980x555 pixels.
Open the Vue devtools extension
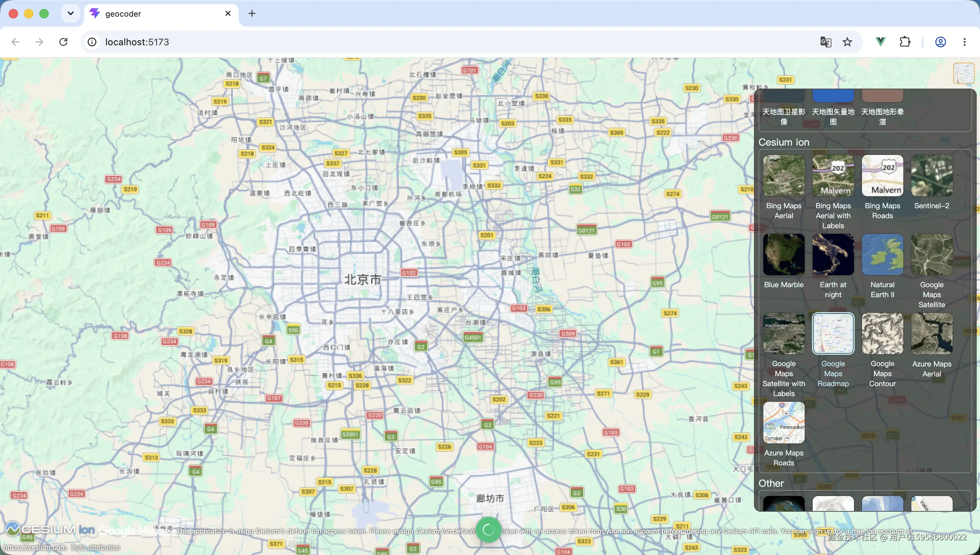click(x=880, y=42)
